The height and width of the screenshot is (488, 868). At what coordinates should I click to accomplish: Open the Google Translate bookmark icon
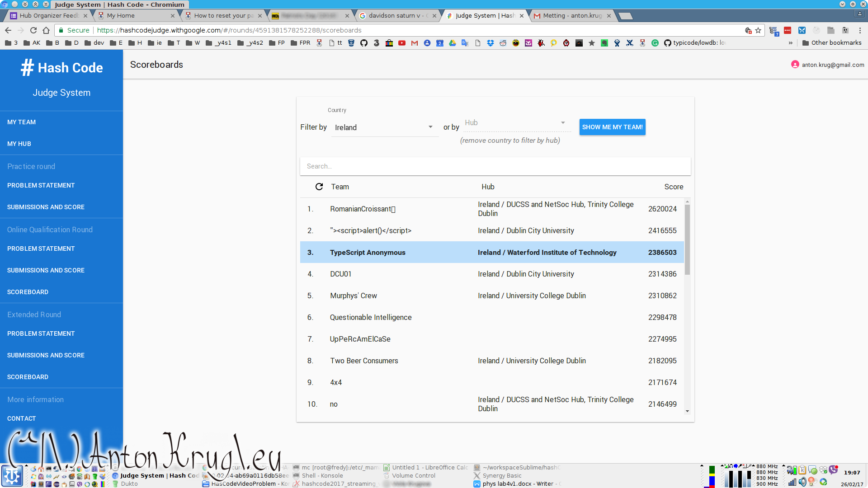[465, 43]
